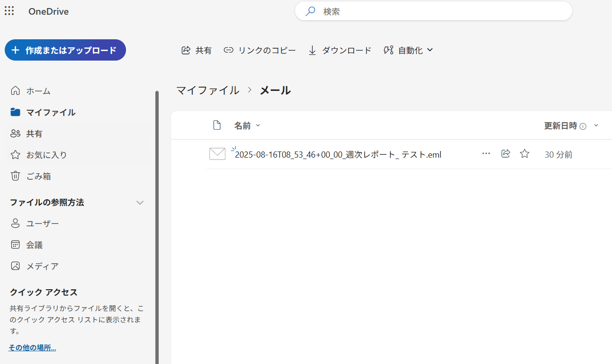The height and width of the screenshot is (364, 612).
Task: Favorite the eml file with the star icon
Action: (524, 154)
